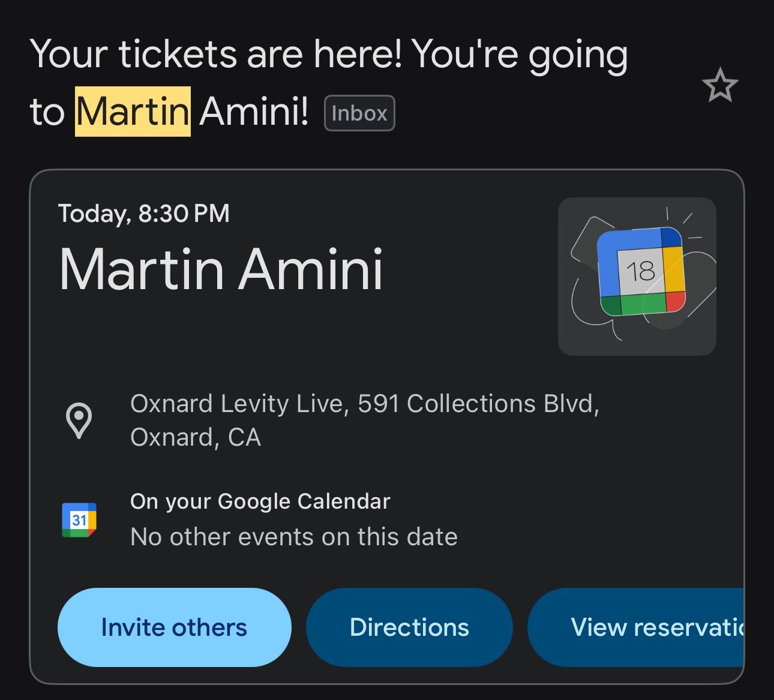The width and height of the screenshot is (774, 700).
Task: Open Directions to Oxnard Levity Live
Action: pyautogui.click(x=409, y=627)
